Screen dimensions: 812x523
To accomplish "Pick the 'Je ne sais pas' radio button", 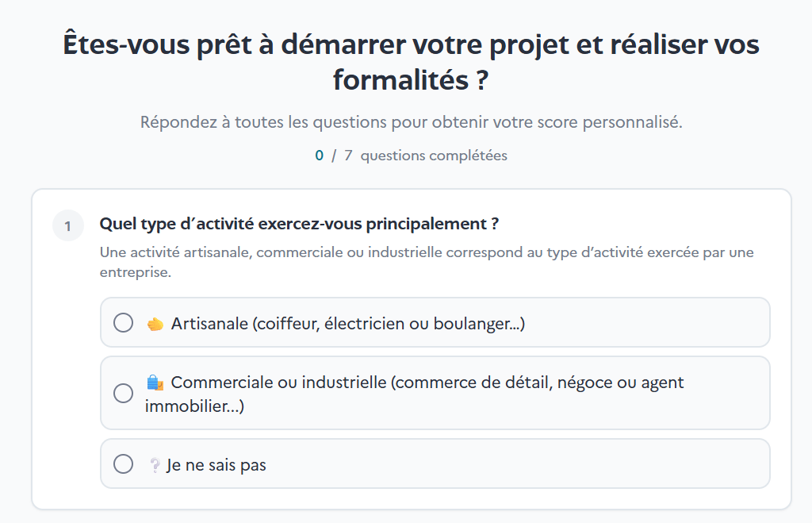I will pyautogui.click(x=123, y=464).
